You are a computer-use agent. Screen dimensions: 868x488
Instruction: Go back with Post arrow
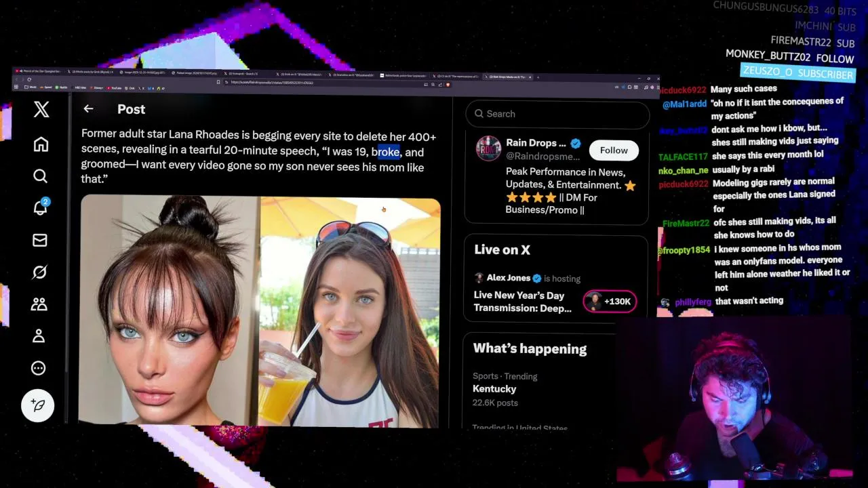(x=88, y=108)
